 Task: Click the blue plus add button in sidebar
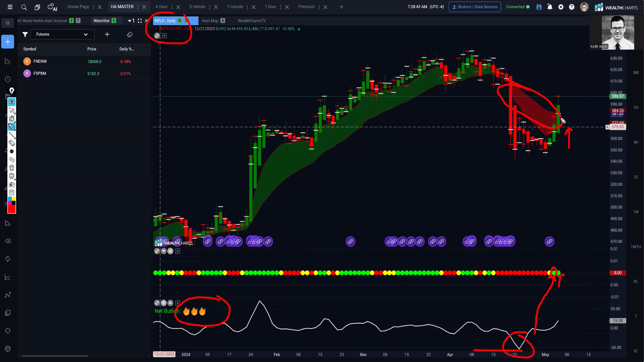8,42
